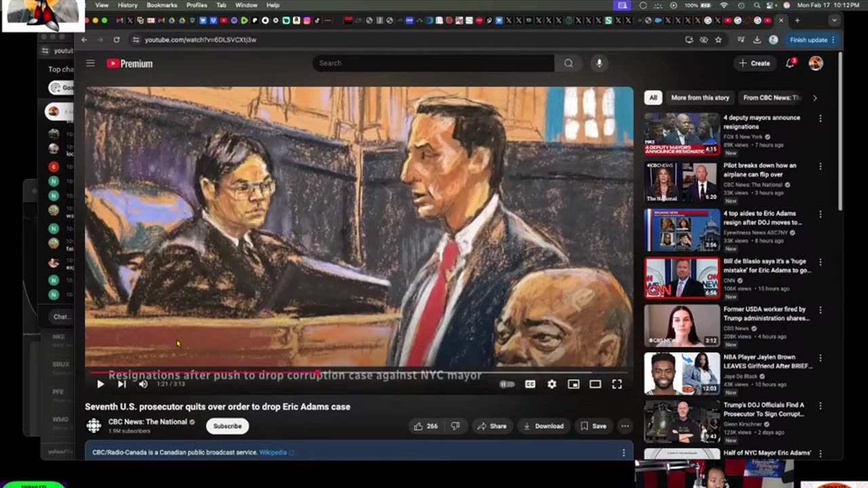This screenshot has height=488, width=868.
Task: Open options for the Pilot breaks down video
Action: tap(821, 166)
